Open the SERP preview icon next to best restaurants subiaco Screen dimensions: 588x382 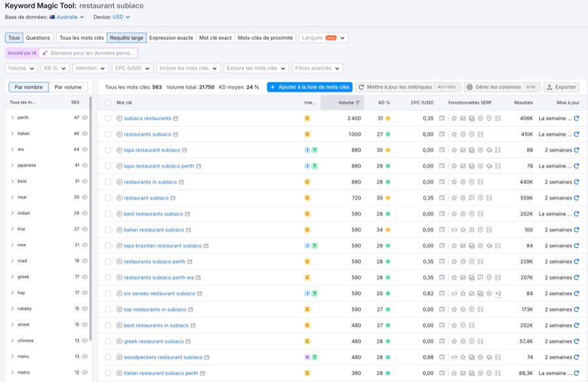[188, 214]
